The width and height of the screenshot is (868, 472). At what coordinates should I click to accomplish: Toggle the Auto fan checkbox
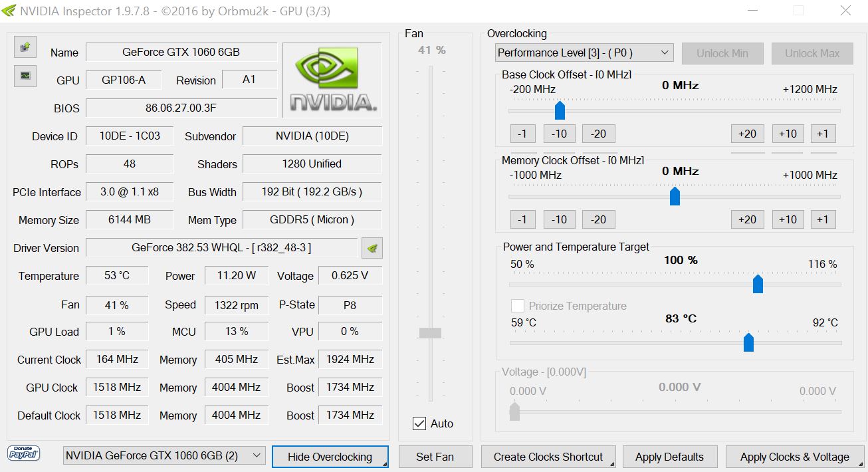coord(419,423)
